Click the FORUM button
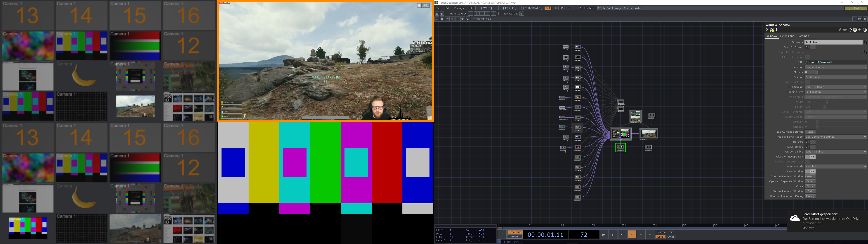 click(x=509, y=8)
